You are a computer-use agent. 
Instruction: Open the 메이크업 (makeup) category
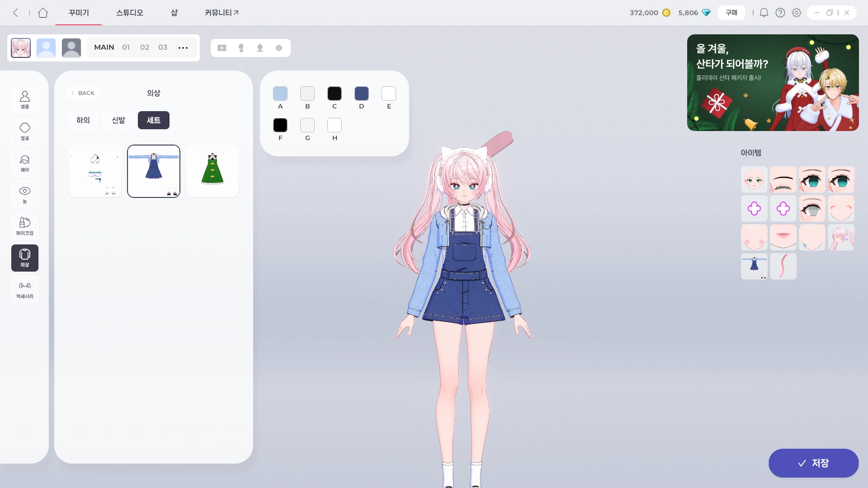(25, 226)
